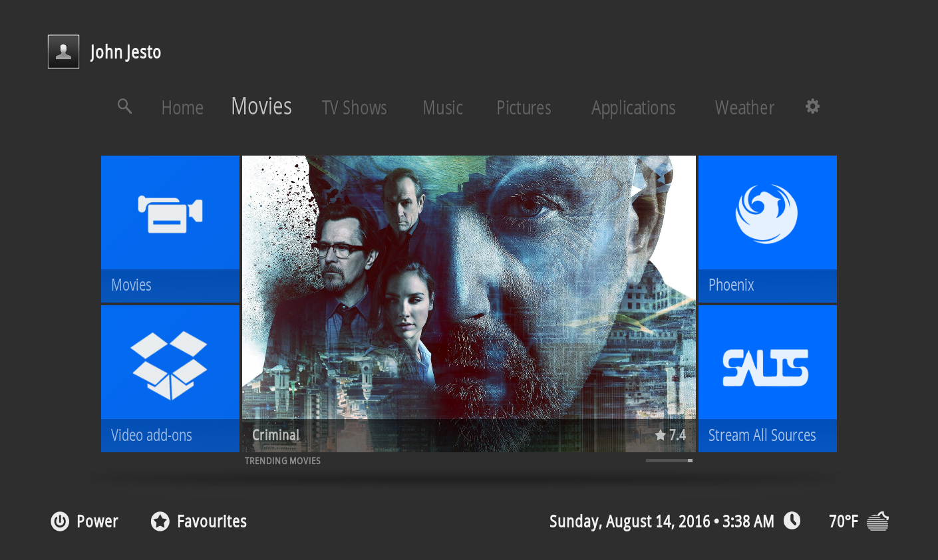Launch the Phoenix bird icon tile
938x560 pixels.
coord(766,213)
